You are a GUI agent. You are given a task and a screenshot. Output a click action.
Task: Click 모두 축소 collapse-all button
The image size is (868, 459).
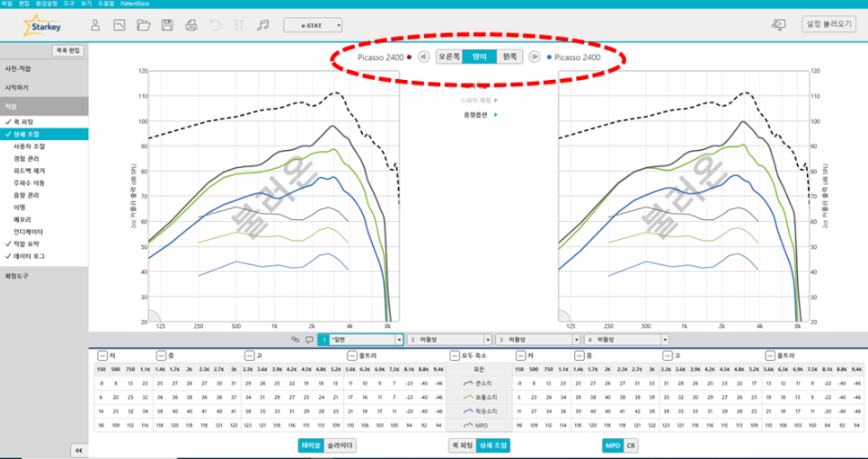(x=456, y=356)
